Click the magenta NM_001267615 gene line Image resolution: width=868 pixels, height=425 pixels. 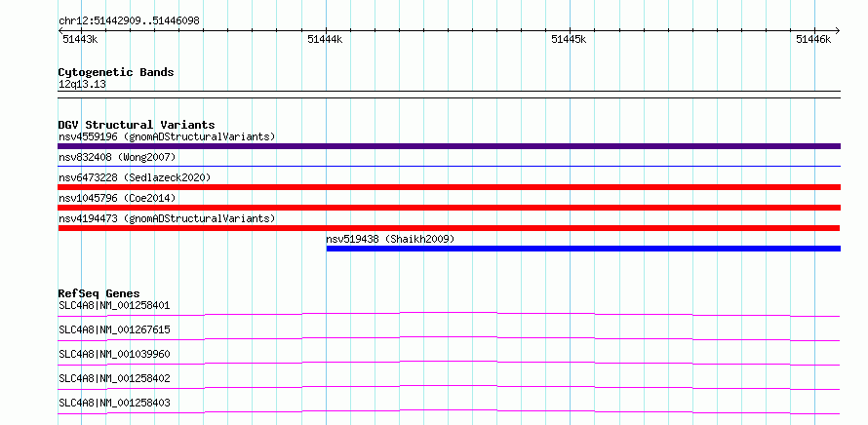pos(449,338)
